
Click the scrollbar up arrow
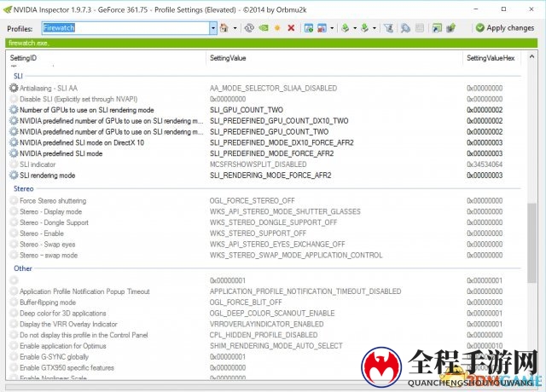point(531,57)
